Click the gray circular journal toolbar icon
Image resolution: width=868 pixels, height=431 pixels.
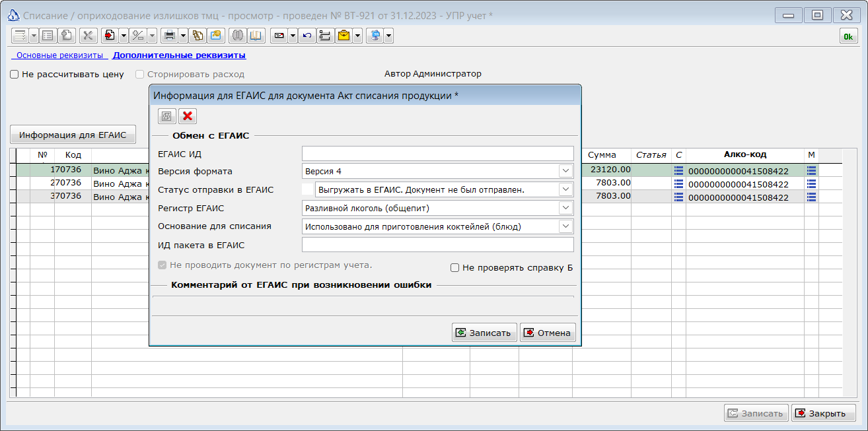tap(238, 36)
